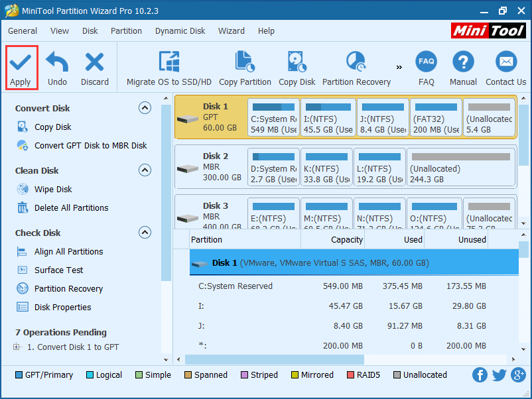Select L:(NTFS) partition block
The width and height of the screenshot is (532, 399).
(x=379, y=167)
